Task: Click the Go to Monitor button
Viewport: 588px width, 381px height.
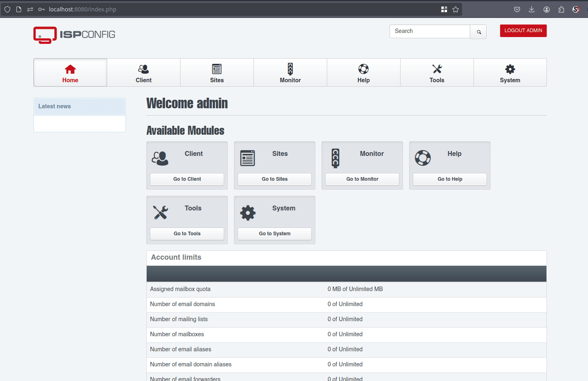Action: [x=362, y=179]
